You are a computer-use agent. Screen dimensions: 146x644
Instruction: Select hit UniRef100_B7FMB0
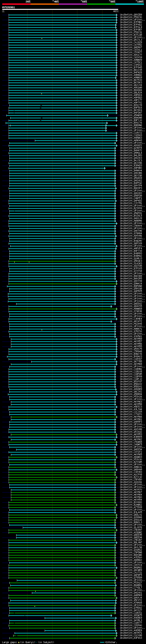pos(131,22)
